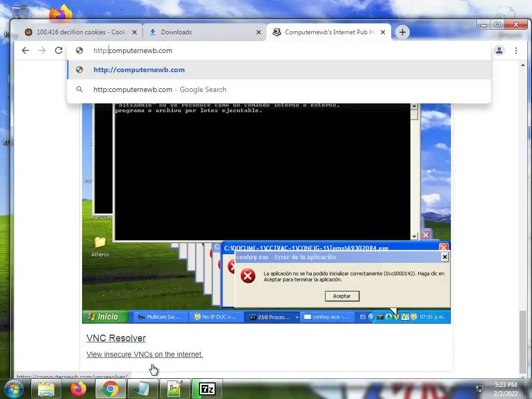Close the Computernewb's Internet Pub tab
Viewport: 532px width, 399px height.
click(383, 32)
